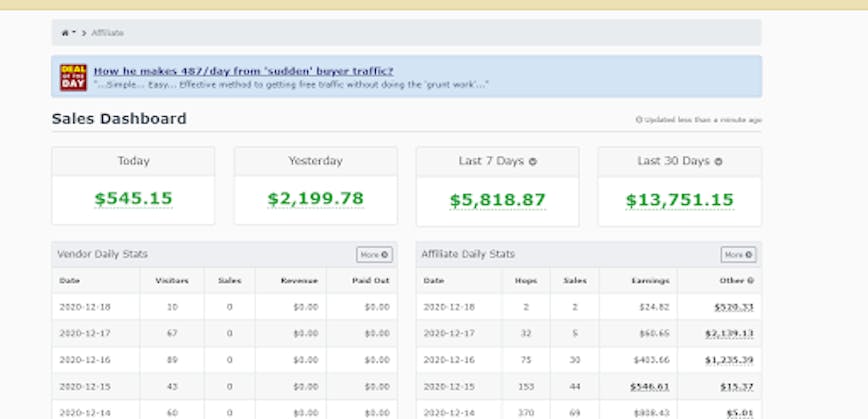Open the home icon in breadcrumb

[x=65, y=33]
